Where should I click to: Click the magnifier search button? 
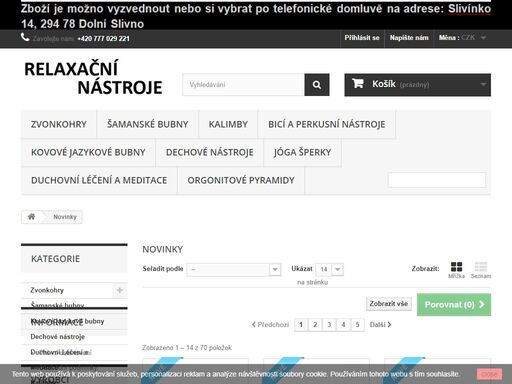pos(317,85)
